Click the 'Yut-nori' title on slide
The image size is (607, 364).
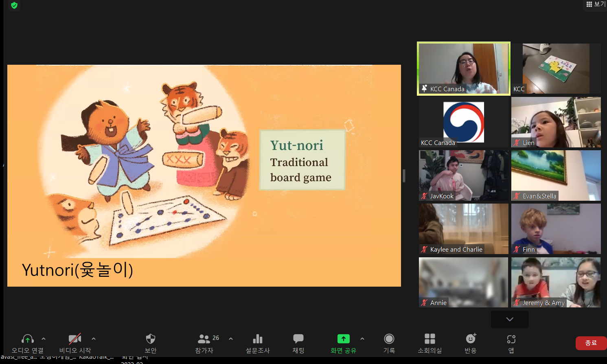point(297,145)
